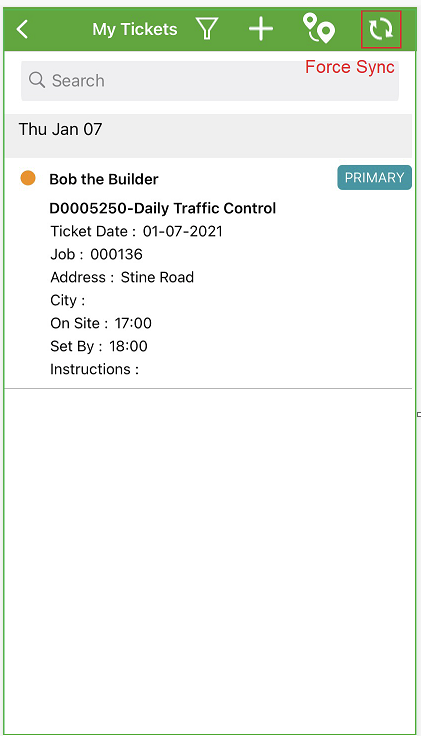Open the map route pins icon

tap(319, 29)
